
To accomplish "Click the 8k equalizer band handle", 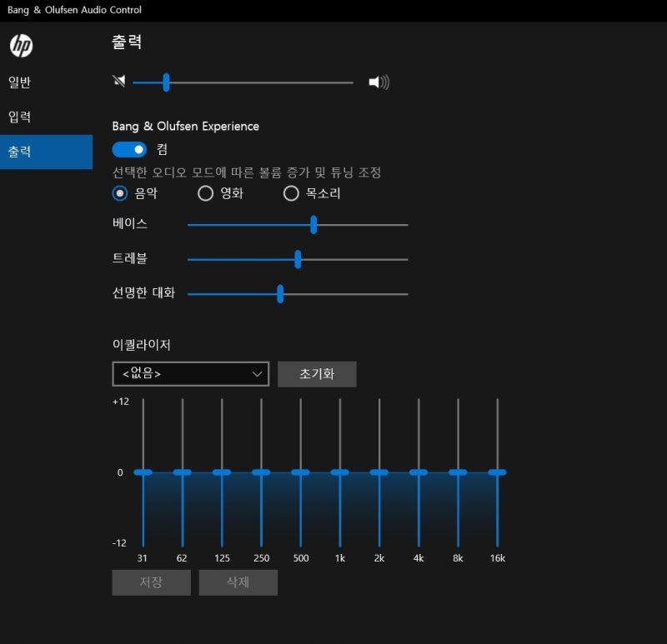I will (x=458, y=472).
